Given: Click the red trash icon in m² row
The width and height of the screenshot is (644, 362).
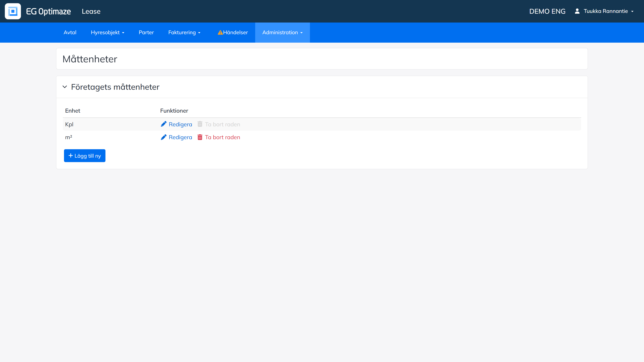Looking at the screenshot, I should pyautogui.click(x=200, y=137).
